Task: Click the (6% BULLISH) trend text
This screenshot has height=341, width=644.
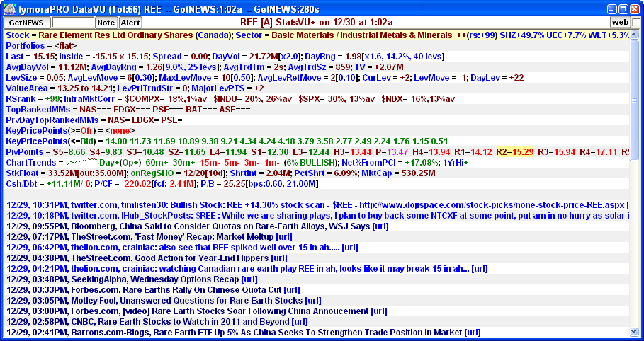Action: pyautogui.click(x=311, y=163)
